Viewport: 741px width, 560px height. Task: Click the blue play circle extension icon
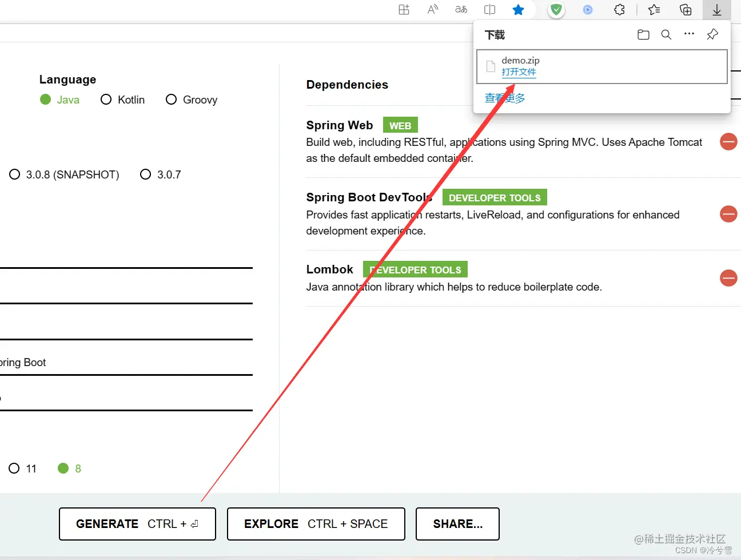(x=588, y=10)
